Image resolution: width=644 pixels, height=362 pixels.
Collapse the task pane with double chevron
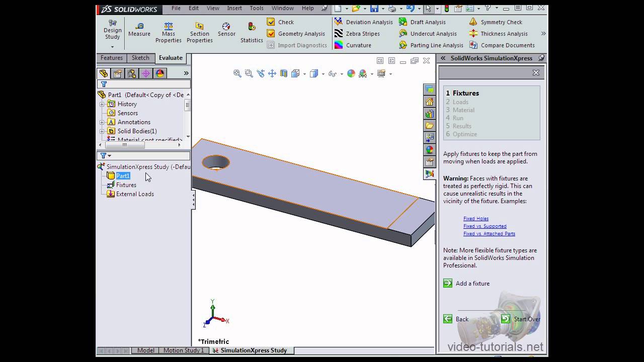(x=443, y=58)
